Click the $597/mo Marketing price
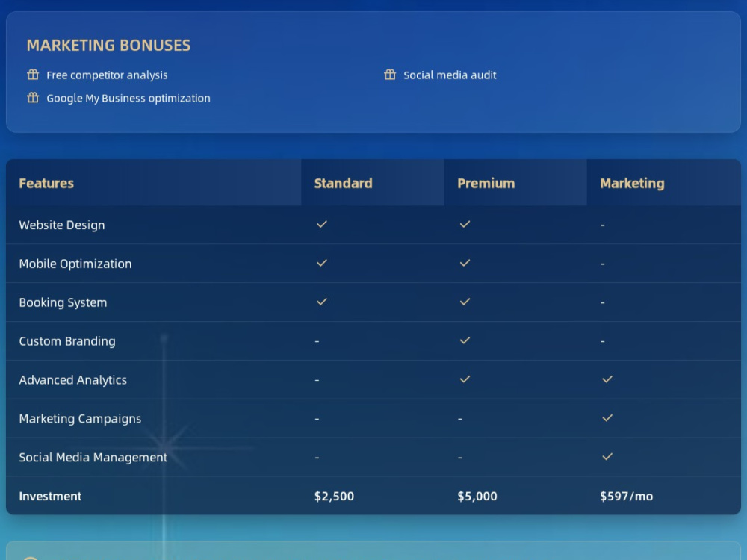 point(626,497)
